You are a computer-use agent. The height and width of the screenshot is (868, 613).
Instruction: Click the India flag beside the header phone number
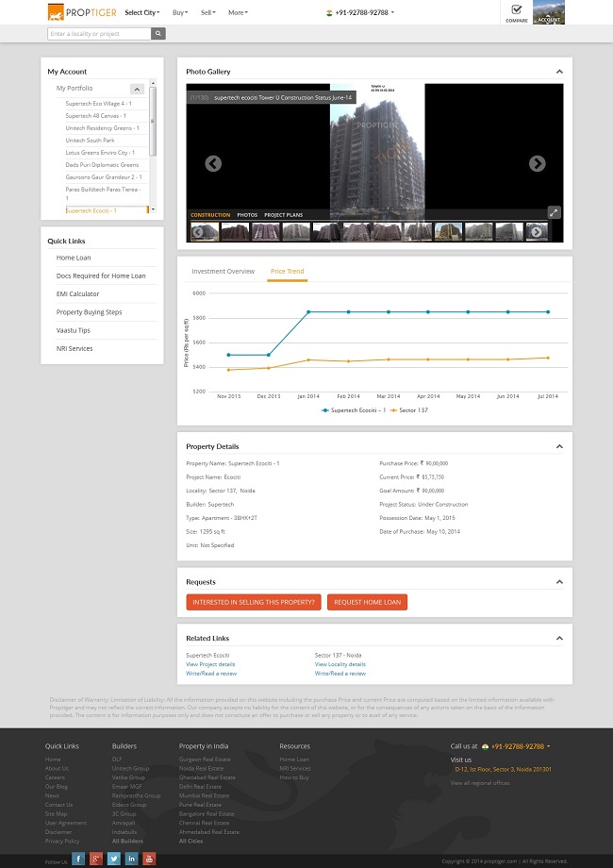(x=329, y=12)
